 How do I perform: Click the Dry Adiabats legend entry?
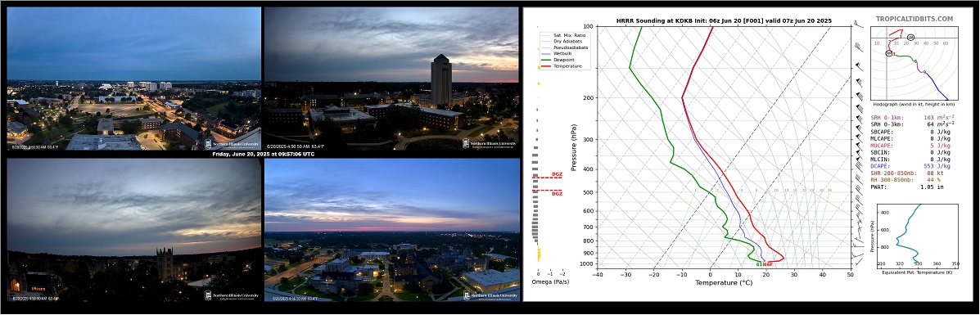coord(562,41)
